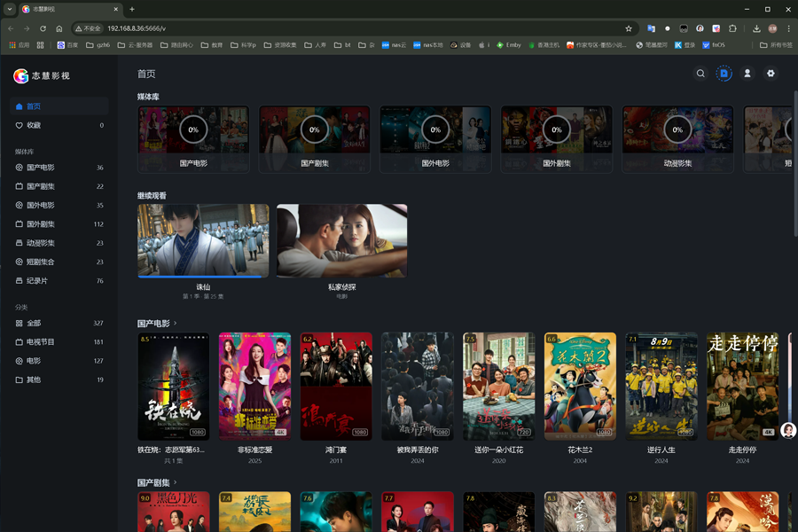Screen dimensions: 798x532
Task: Click the blue circular D icon in header
Action: [x=724, y=74]
